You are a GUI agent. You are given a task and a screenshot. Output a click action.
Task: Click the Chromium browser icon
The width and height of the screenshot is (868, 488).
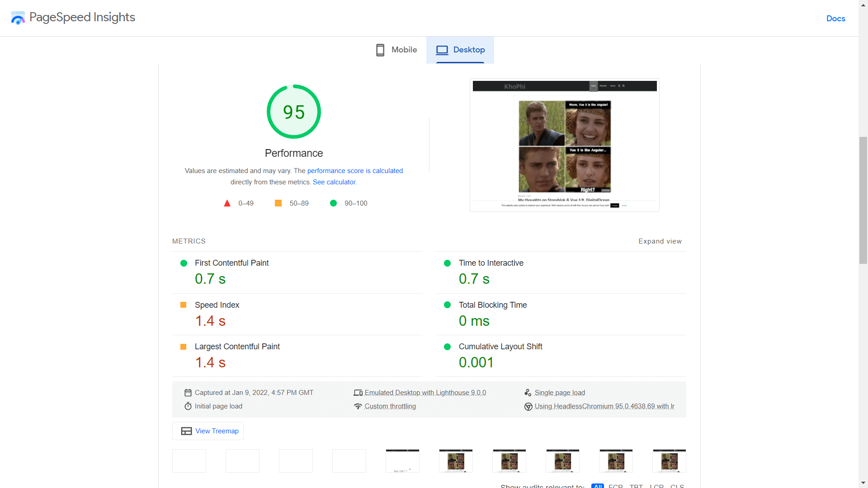click(x=528, y=407)
